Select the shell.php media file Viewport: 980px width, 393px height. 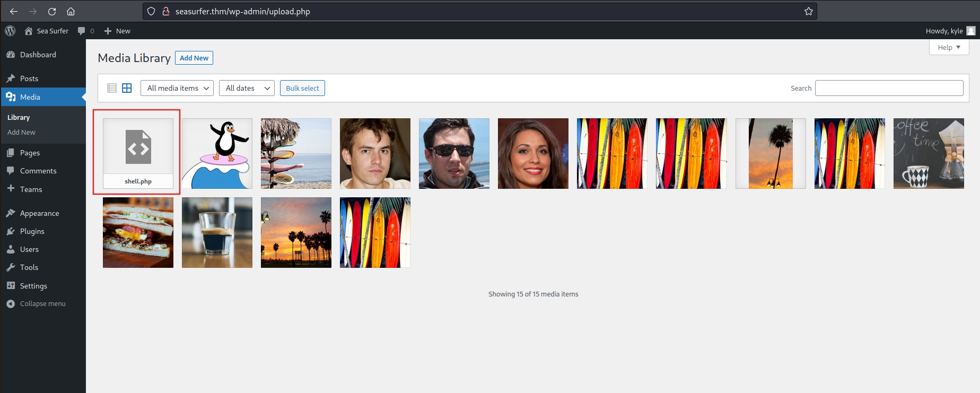point(138,153)
